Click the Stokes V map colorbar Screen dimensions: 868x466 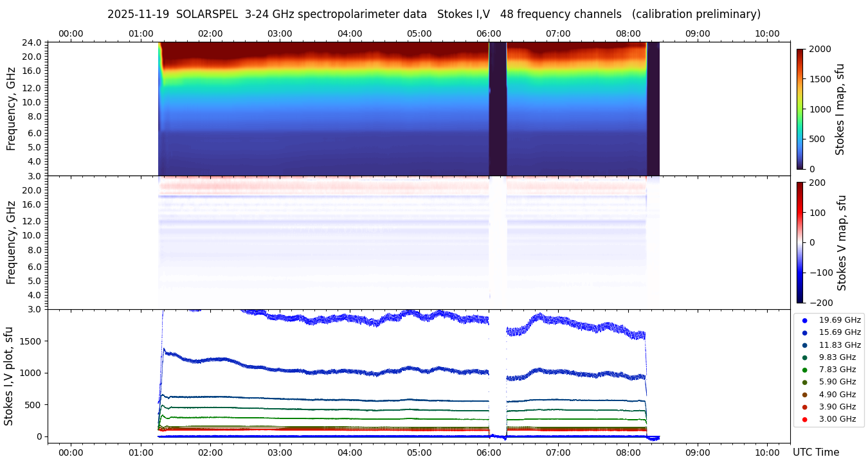tap(800, 242)
